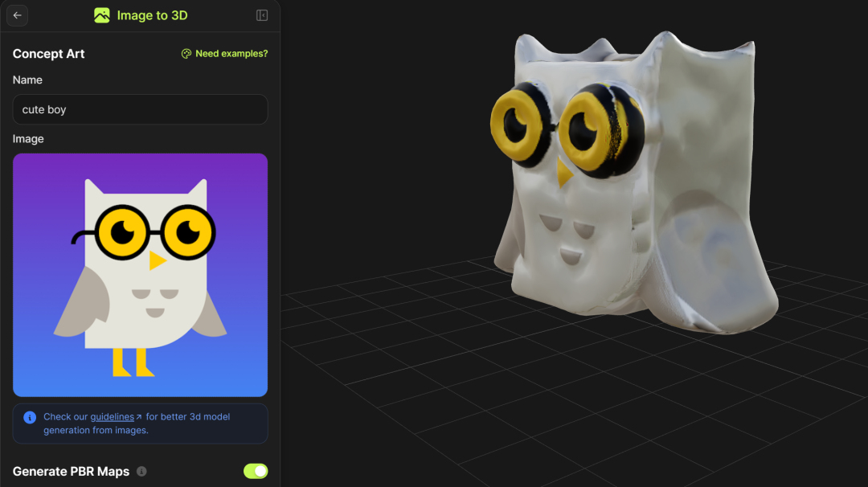Open the Need examples? link
The width and height of the screenshot is (868, 487).
231,54
